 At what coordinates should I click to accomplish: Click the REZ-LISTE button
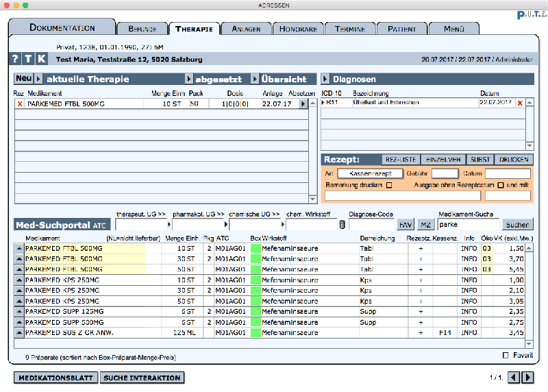[401, 160]
